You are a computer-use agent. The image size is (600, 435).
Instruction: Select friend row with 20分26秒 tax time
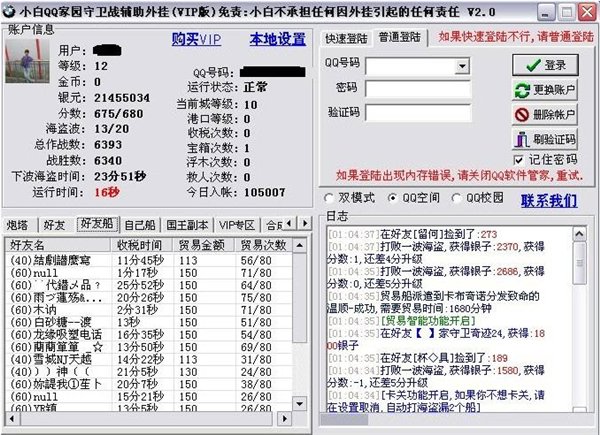(x=149, y=298)
